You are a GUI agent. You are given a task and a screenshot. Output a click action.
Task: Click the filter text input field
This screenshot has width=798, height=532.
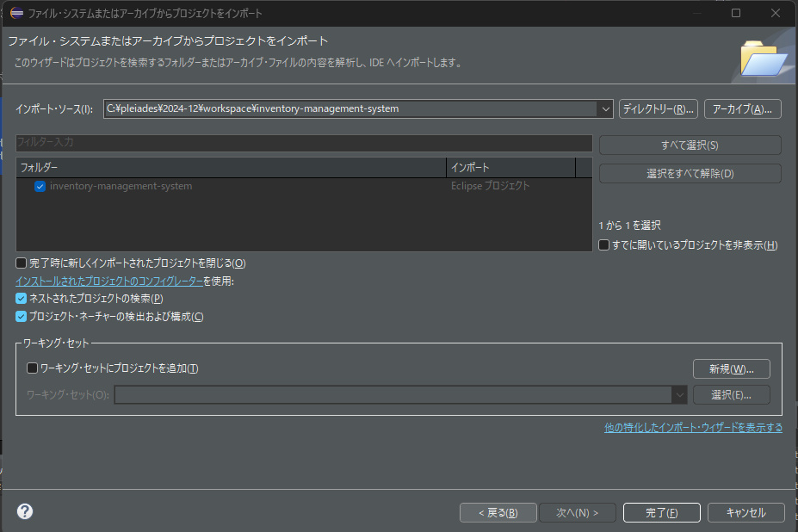(304, 142)
